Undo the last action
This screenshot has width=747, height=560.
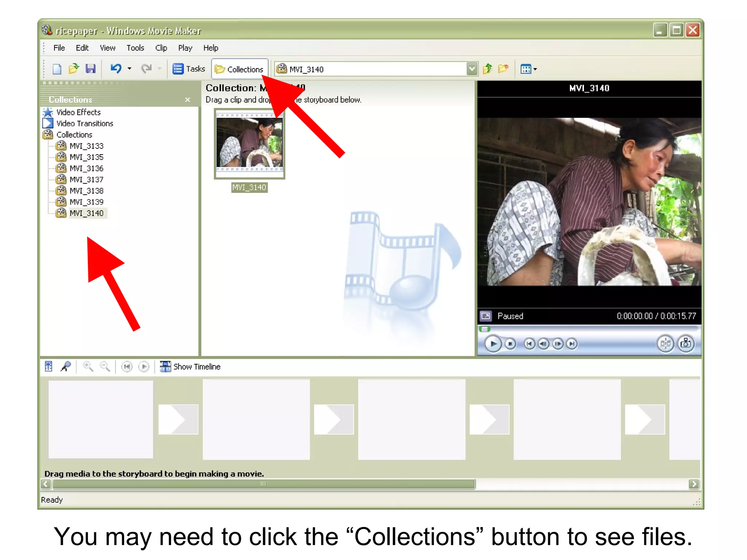(x=116, y=69)
